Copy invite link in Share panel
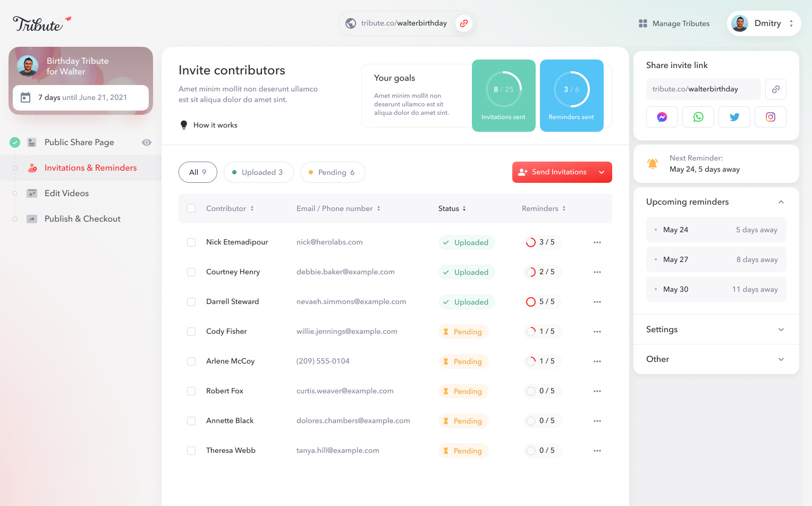Viewport: 812px width, 506px height. point(776,89)
